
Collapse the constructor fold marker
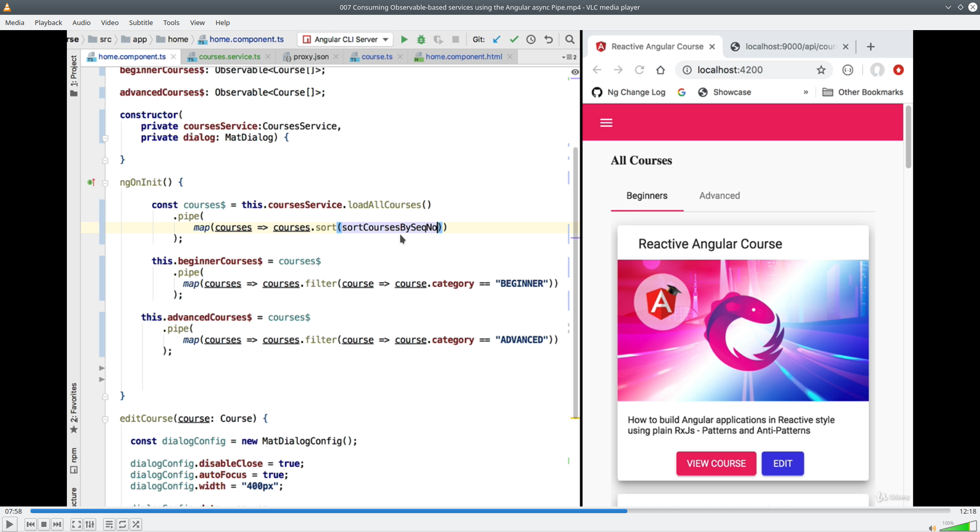coord(105,138)
